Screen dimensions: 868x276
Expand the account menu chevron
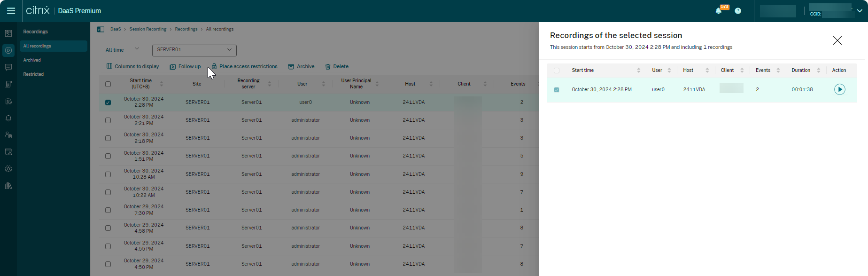click(859, 11)
